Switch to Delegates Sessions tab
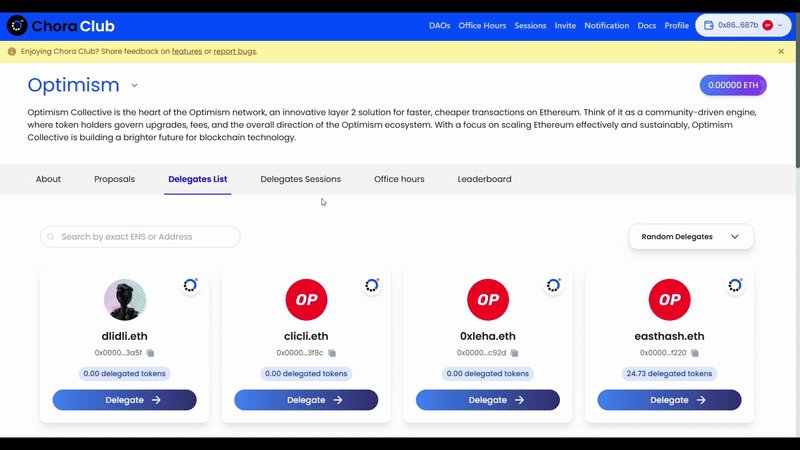Image resolution: width=800 pixels, height=450 pixels. 301,179
